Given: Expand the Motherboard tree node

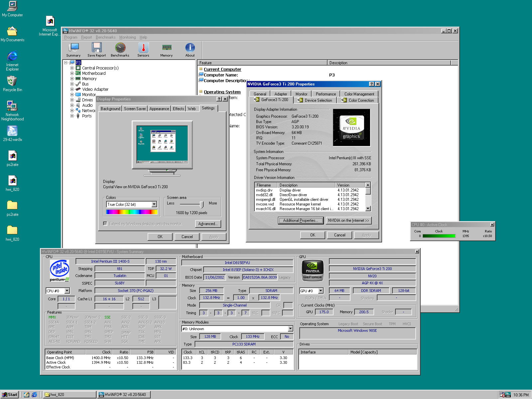Looking at the screenshot, I should tap(72, 73).
